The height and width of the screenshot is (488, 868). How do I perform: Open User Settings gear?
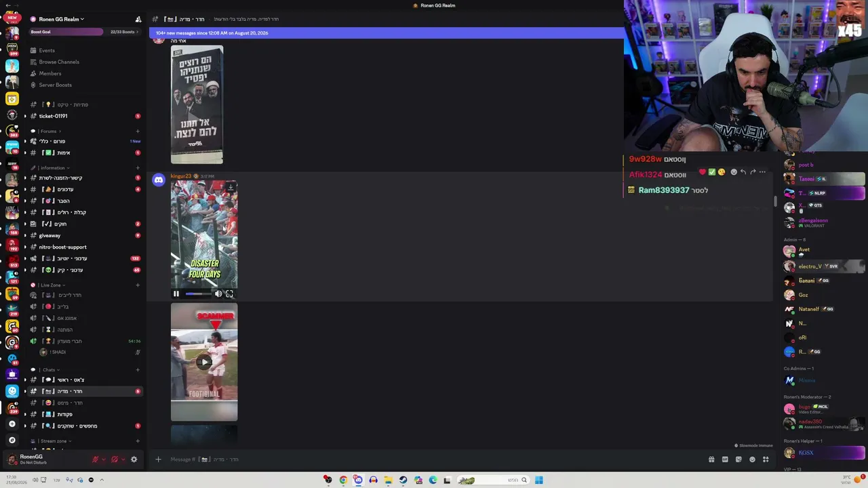134,460
